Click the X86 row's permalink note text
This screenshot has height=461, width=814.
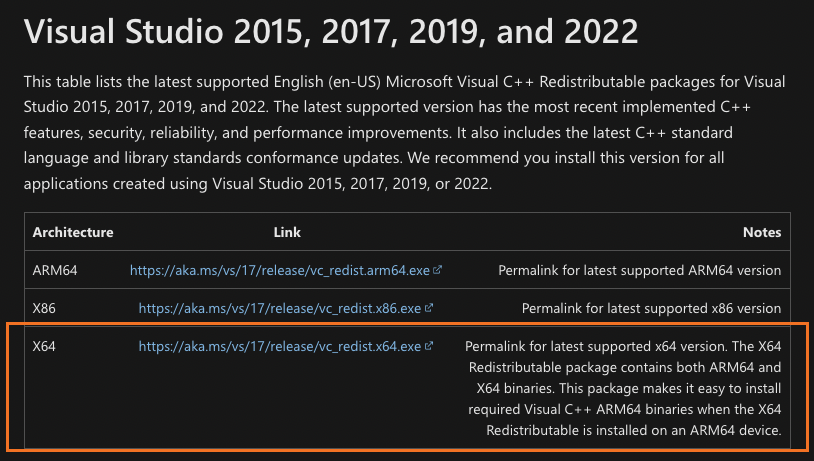(x=651, y=309)
